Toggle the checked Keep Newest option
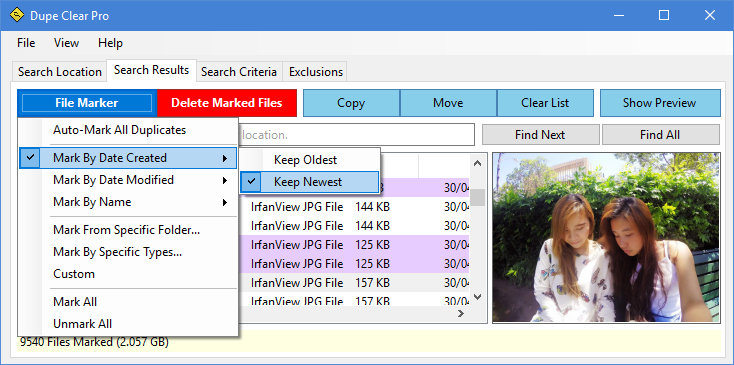Viewport: 734px width, 365px height. coord(309,182)
